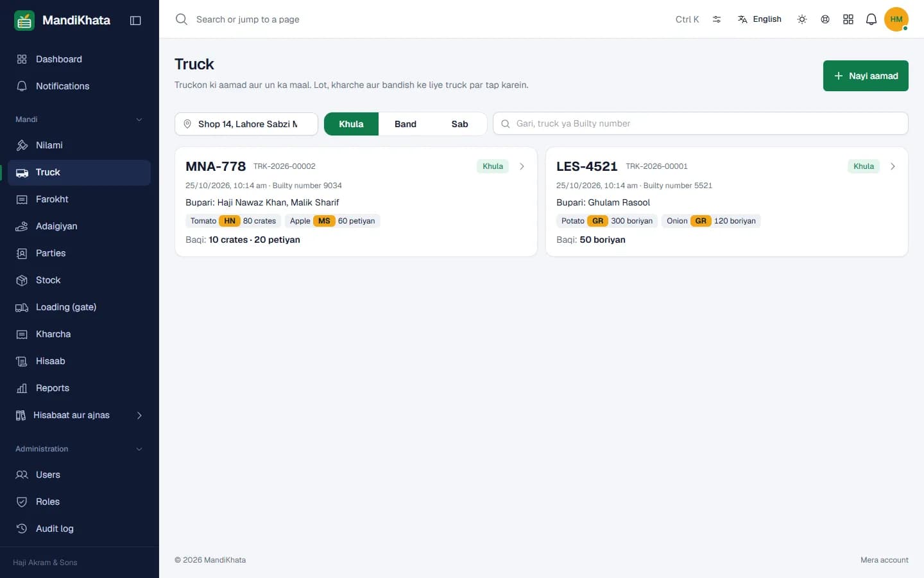Click the MNA-778 truck heading
The image size is (924, 578).
[x=216, y=166]
